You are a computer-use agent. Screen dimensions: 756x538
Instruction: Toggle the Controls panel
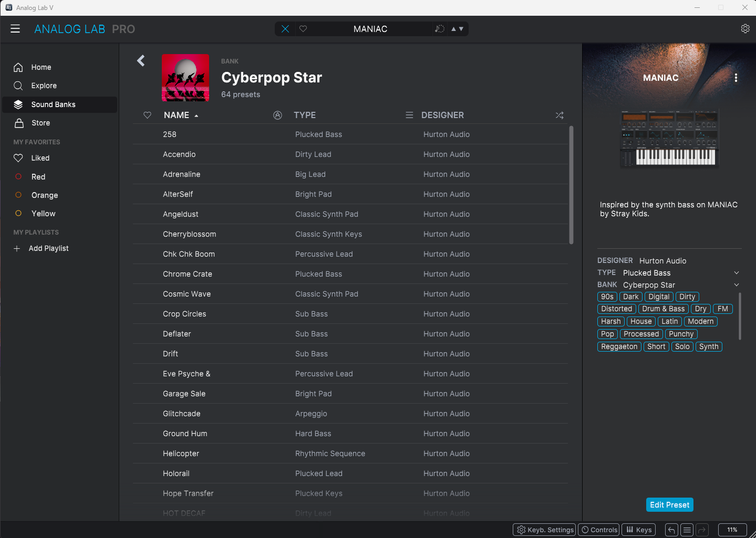tap(599, 530)
